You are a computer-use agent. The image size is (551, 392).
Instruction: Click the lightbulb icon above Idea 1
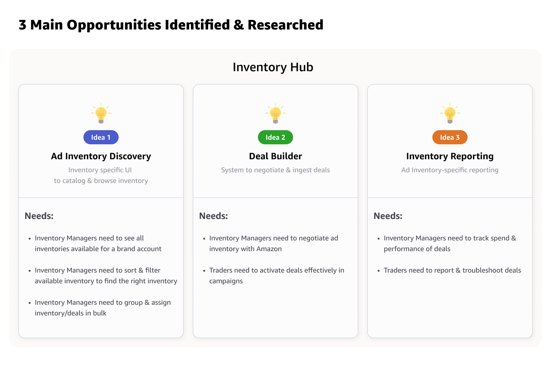101,113
